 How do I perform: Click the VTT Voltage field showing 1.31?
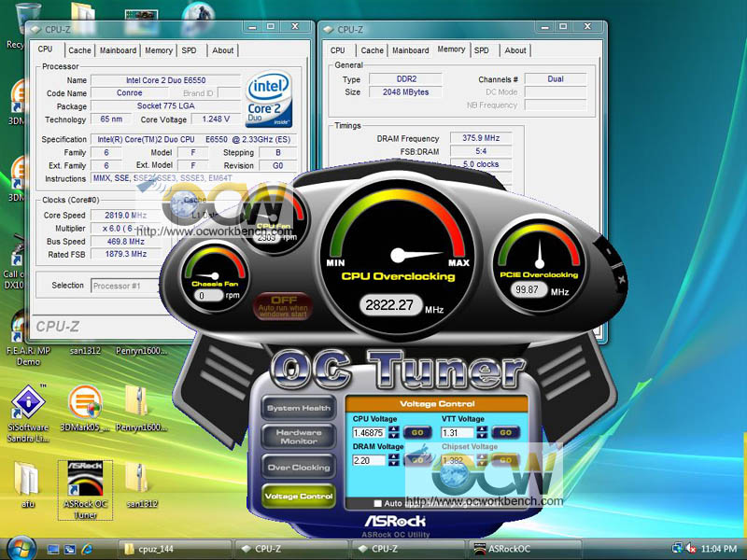458,432
